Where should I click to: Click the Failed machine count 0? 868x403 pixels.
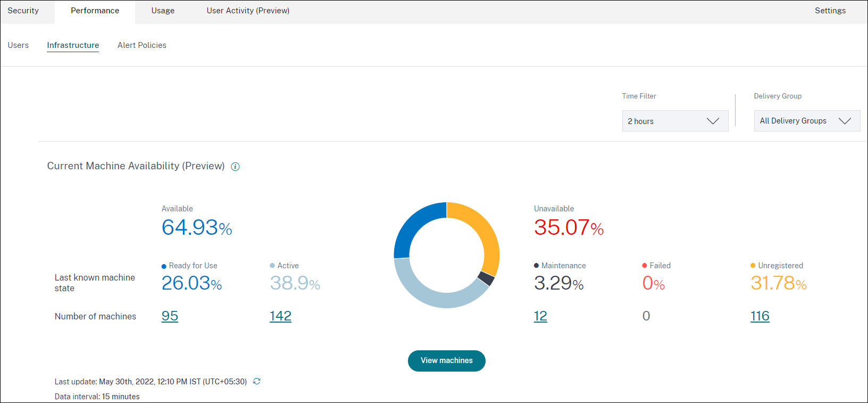646,316
